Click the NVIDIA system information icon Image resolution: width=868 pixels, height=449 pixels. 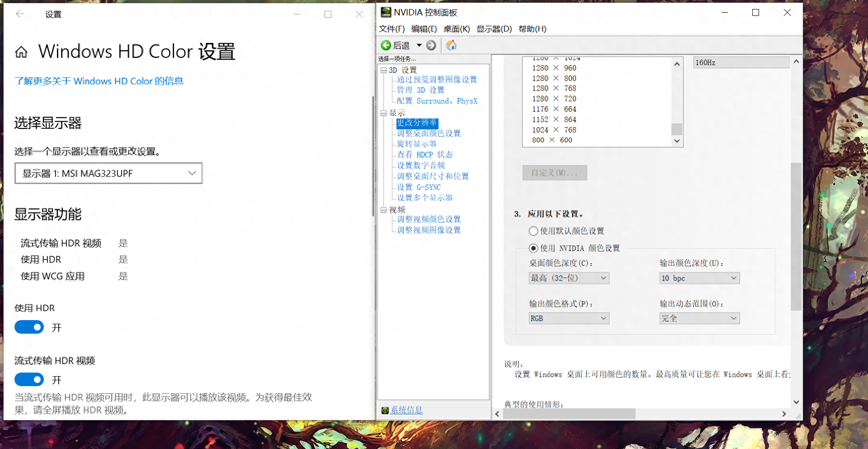click(385, 410)
